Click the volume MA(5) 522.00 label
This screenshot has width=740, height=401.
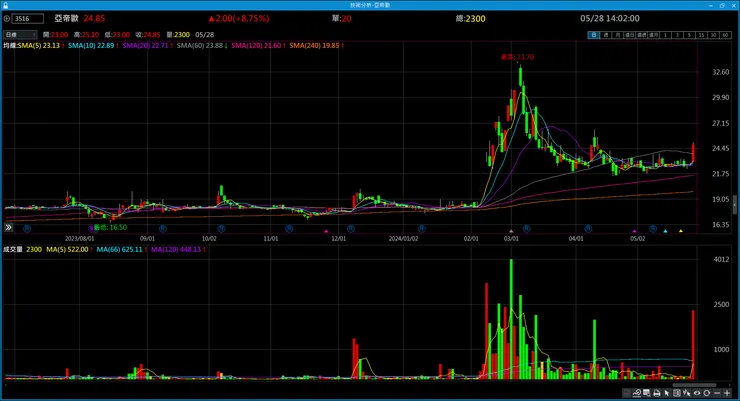pyautogui.click(x=69, y=249)
